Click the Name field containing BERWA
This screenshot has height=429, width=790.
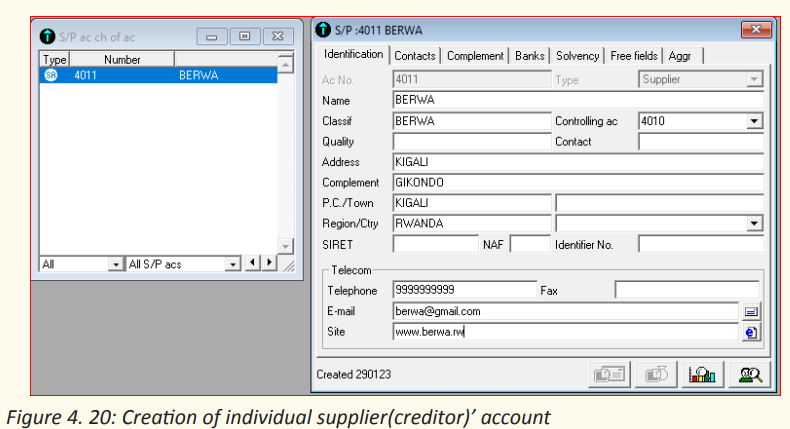(578, 100)
